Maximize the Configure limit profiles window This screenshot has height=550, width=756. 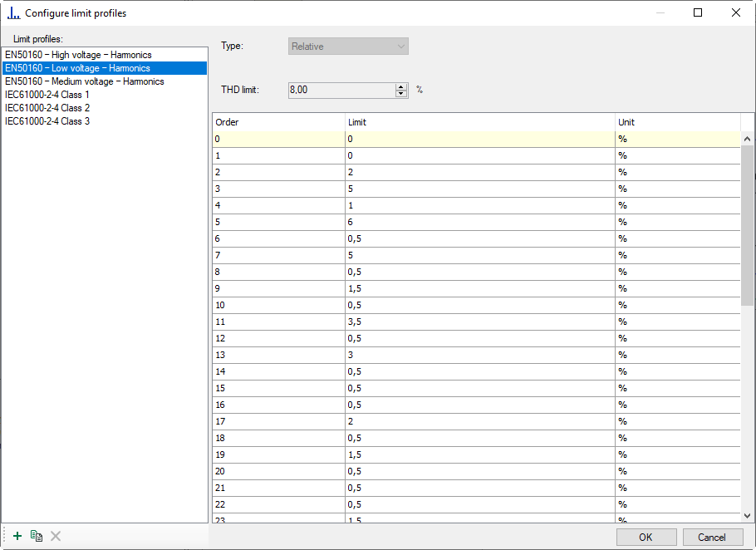tap(698, 13)
